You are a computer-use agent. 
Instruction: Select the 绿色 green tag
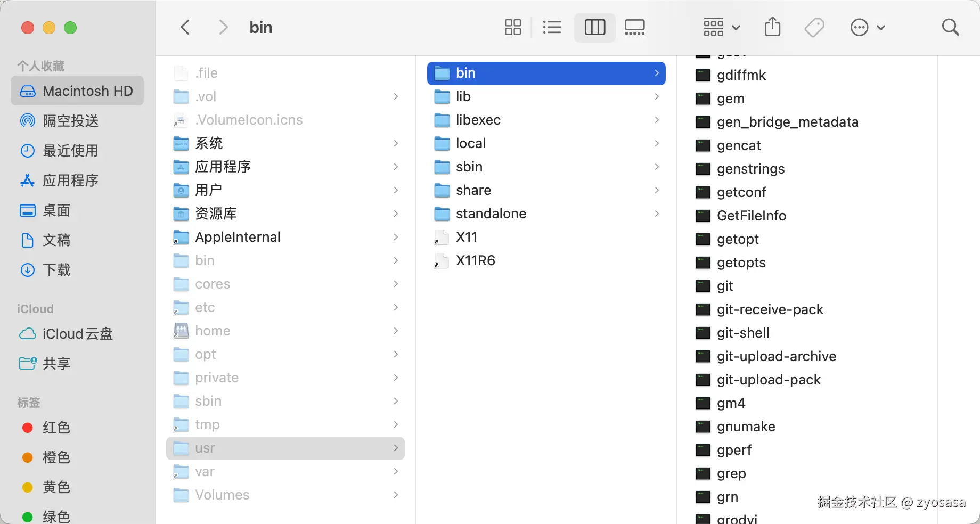click(x=77, y=516)
